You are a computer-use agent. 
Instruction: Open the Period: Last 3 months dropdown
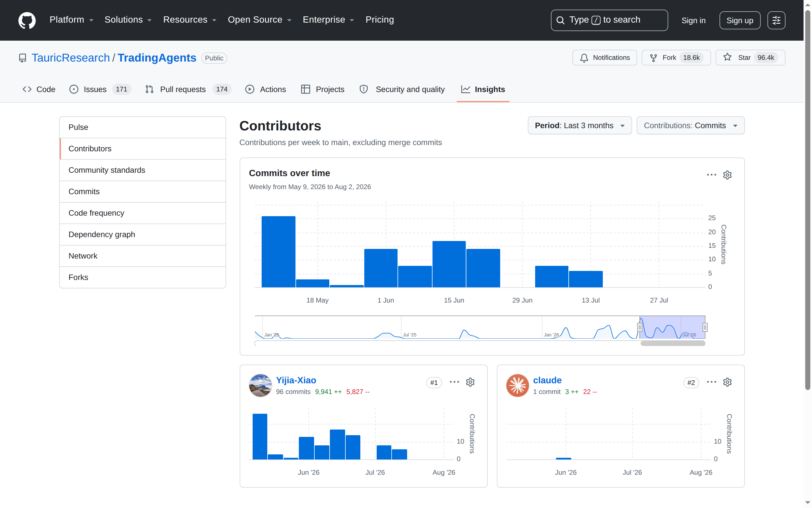click(x=579, y=125)
